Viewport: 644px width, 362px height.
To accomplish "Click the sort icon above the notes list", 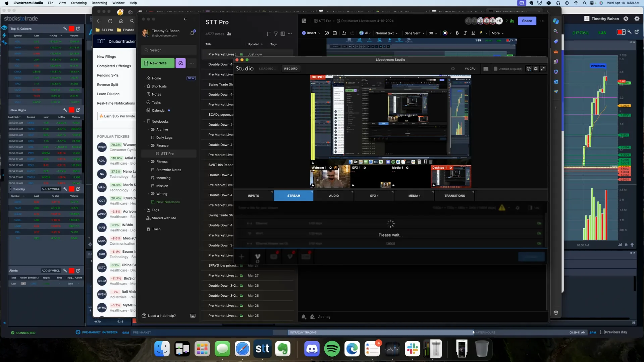I will click(x=268, y=34).
